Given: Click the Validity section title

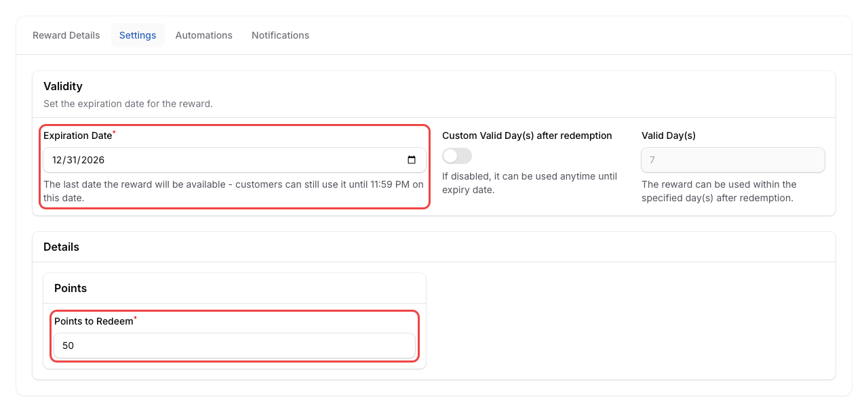Looking at the screenshot, I should pyautogui.click(x=63, y=86).
